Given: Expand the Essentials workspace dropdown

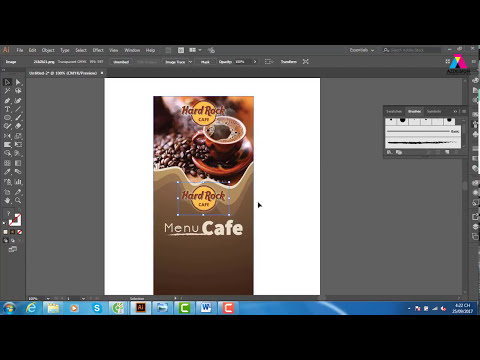Looking at the screenshot, I should tap(362, 50).
